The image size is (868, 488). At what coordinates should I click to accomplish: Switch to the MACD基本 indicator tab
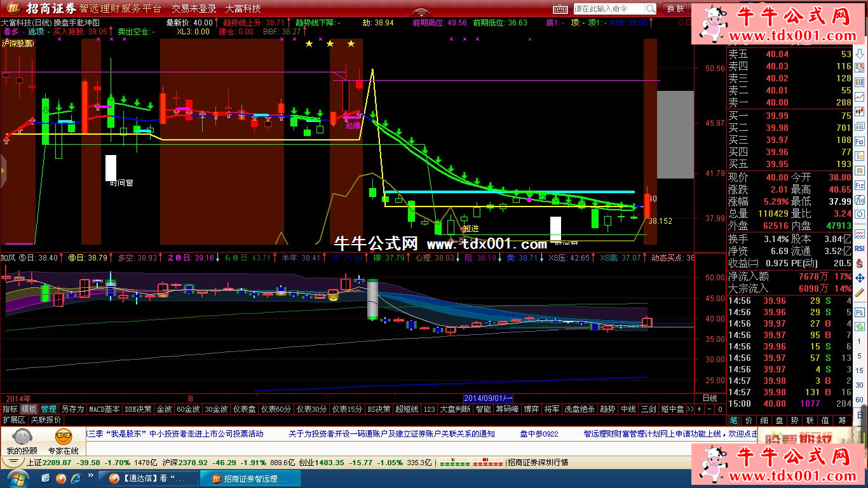(104, 409)
